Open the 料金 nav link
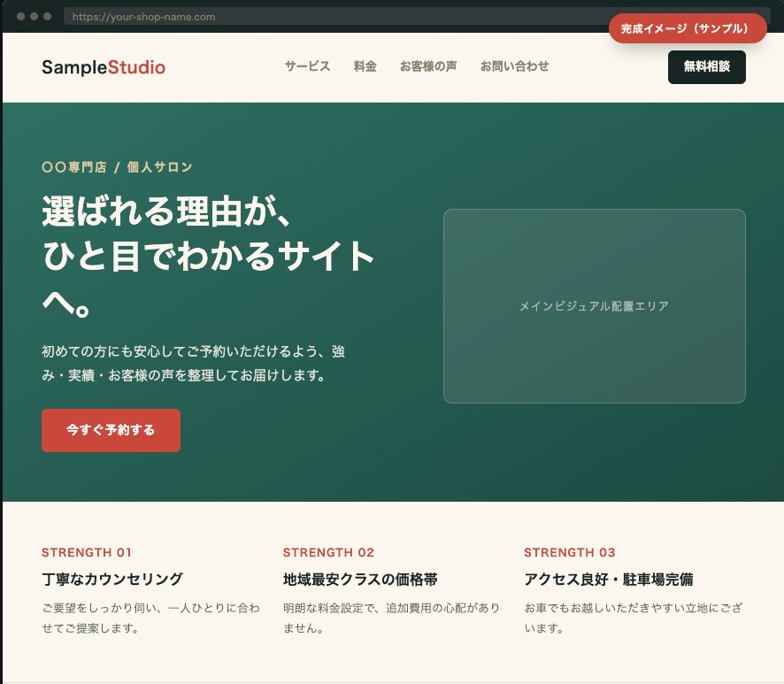Viewport: 784px width, 684px height. [x=365, y=66]
